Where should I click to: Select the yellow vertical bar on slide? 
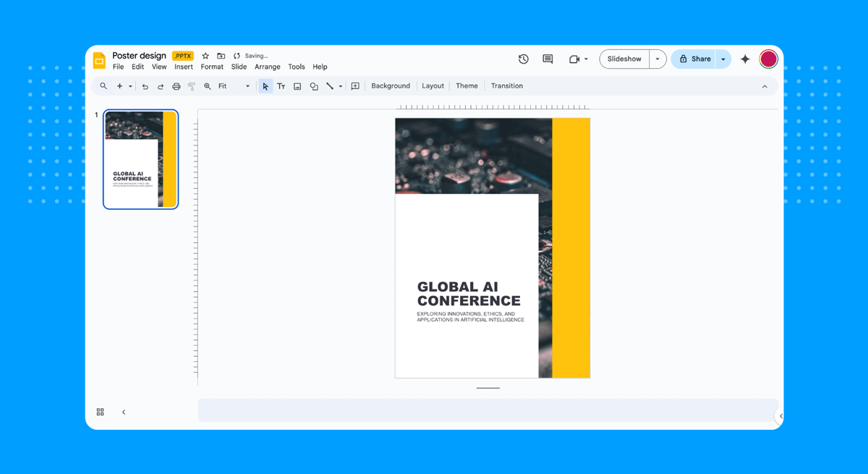(x=571, y=247)
